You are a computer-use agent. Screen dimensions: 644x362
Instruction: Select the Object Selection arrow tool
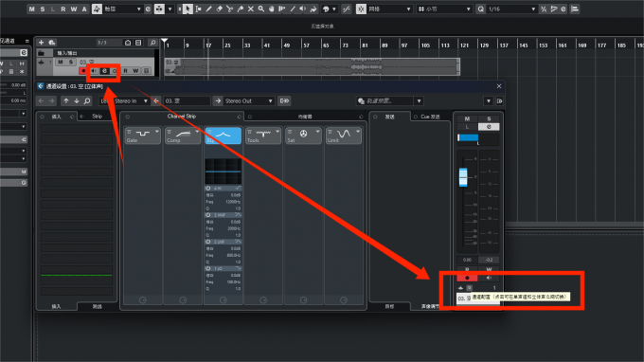[x=188, y=9]
